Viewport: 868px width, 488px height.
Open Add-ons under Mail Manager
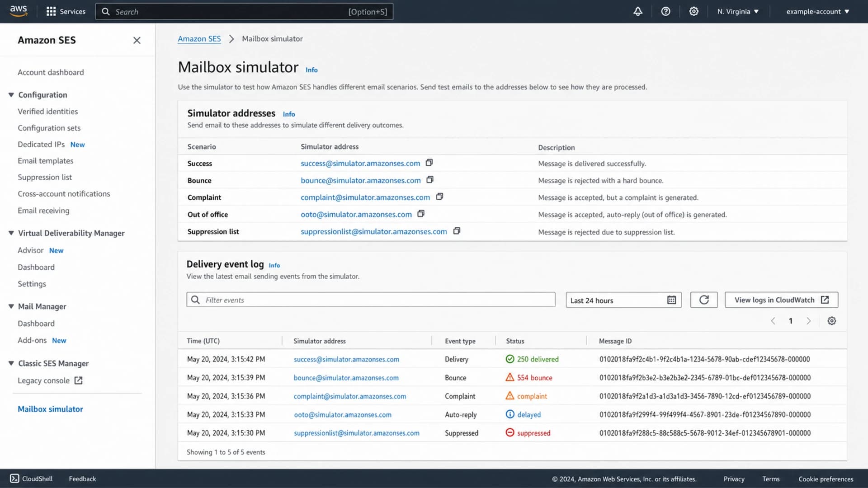coord(32,340)
